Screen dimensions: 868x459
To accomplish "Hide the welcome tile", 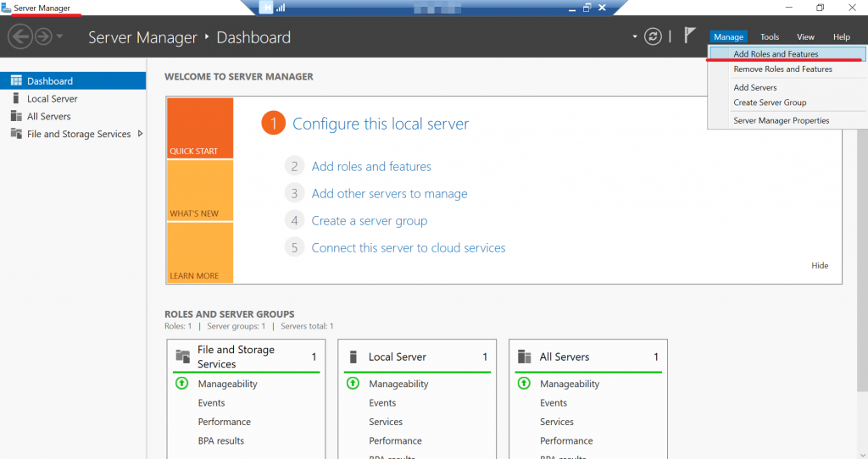I will coord(820,265).
